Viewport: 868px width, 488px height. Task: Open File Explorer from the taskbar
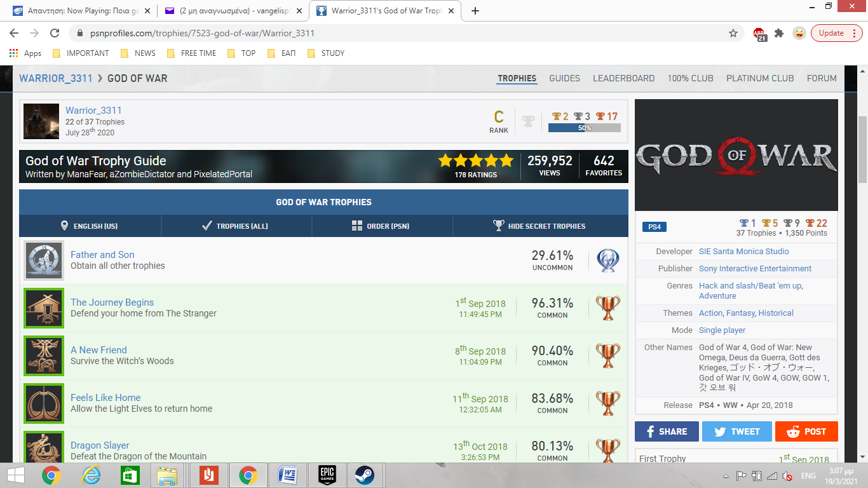click(168, 475)
